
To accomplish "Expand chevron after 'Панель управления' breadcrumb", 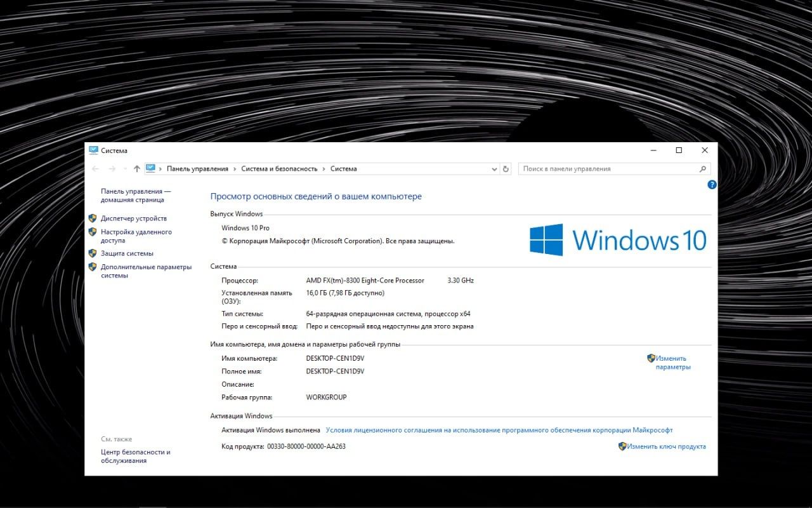I will pyautogui.click(x=235, y=169).
